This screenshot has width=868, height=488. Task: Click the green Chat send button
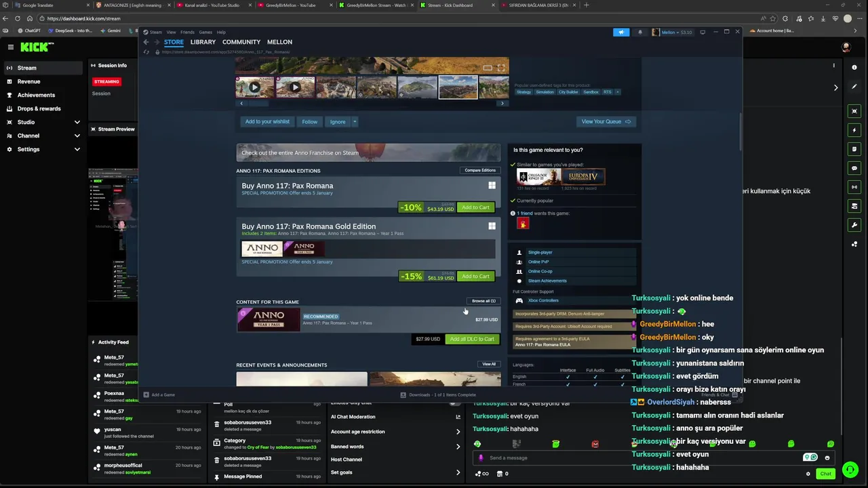(x=825, y=474)
